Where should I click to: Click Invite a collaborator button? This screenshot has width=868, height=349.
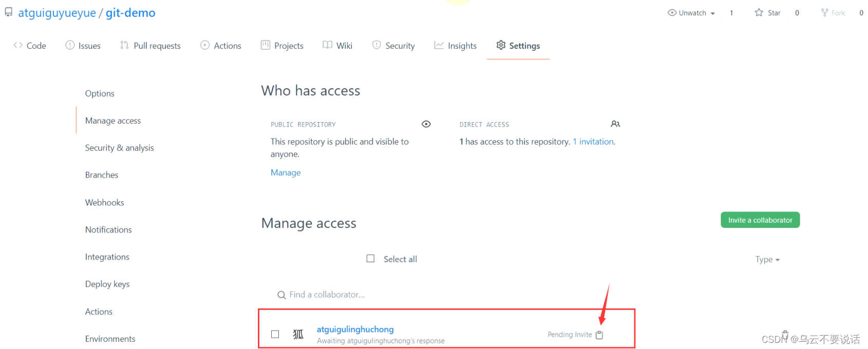click(x=760, y=220)
